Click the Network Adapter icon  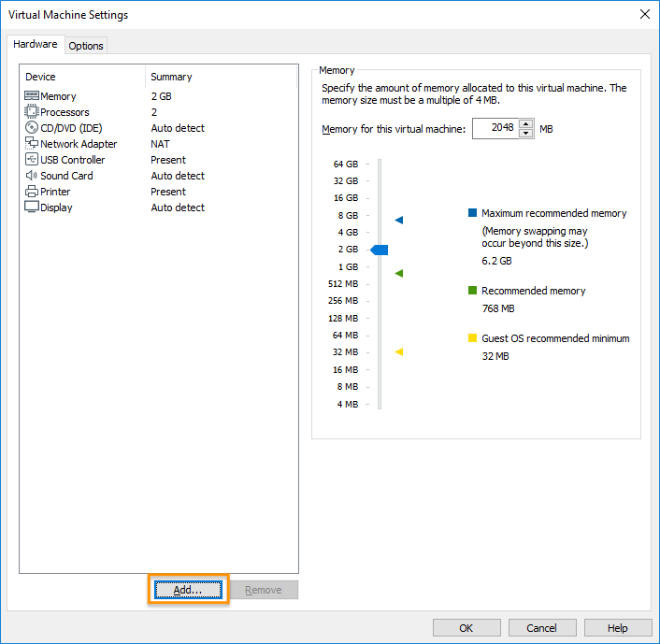click(32, 144)
